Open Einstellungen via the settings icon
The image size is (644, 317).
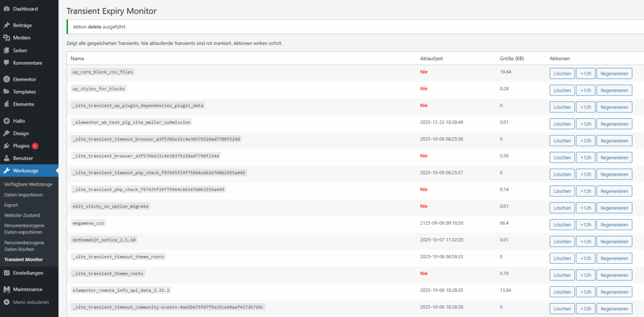pyautogui.click(x=6, y=273)
